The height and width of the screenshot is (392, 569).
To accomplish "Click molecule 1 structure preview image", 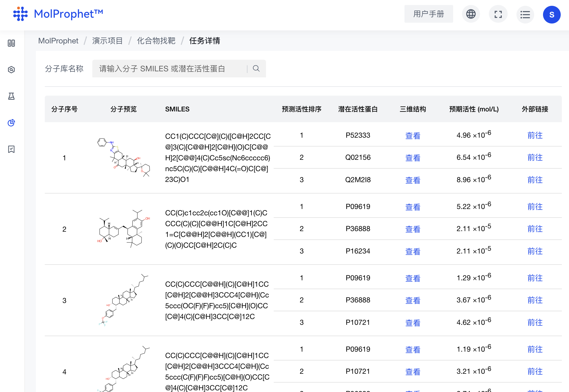I will coord(124,158).
